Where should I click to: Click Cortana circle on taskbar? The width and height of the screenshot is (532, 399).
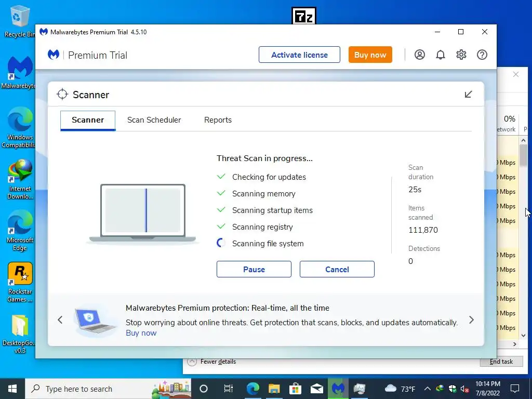point(204,389)
